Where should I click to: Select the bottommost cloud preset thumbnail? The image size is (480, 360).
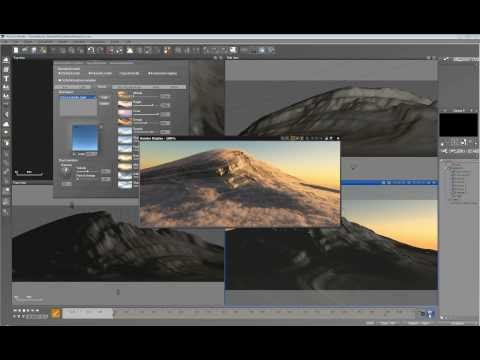pyautogui.click(x=125, y=185)
